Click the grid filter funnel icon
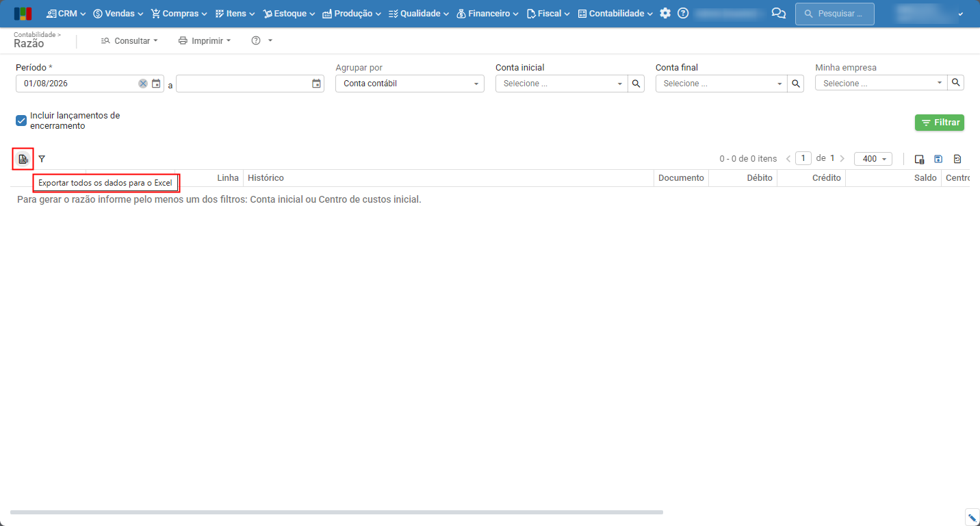The width and height of the screenshot is (980, 526). point(42,159)
